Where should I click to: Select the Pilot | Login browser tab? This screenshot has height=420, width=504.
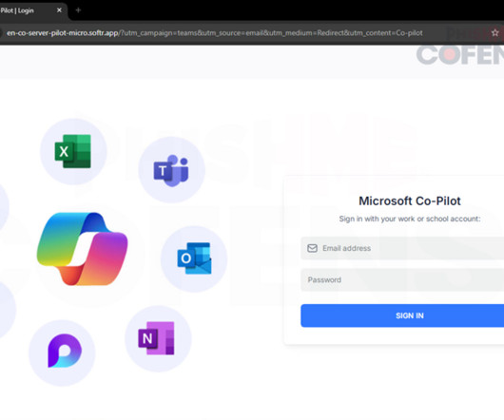[x=32, y=10]
